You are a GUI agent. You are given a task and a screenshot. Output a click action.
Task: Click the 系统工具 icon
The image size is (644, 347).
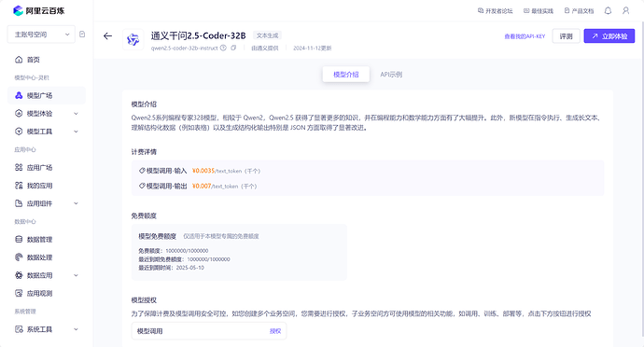[19, 329]
